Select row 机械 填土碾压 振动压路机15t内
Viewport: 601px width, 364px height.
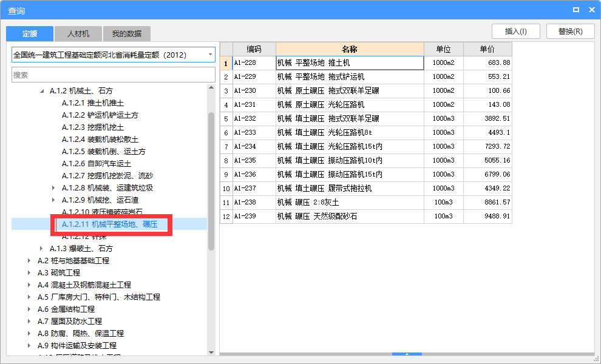pos(350,174)
